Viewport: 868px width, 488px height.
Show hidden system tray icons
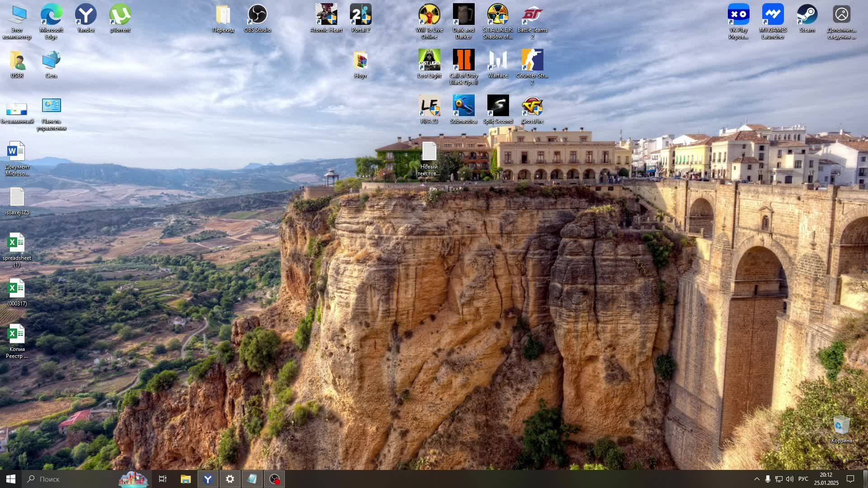(x=757, y=479)
